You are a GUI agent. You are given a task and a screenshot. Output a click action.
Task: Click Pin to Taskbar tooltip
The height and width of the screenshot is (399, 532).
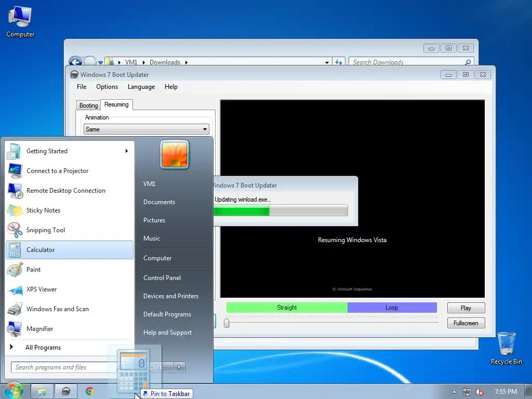click(x=167, y=394)
